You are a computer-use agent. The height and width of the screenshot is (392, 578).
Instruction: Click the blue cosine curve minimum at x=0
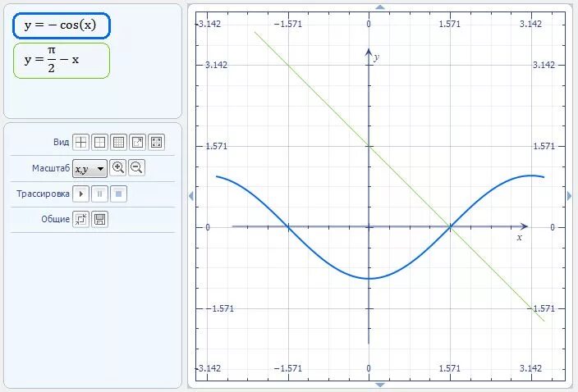coord(369,278)
